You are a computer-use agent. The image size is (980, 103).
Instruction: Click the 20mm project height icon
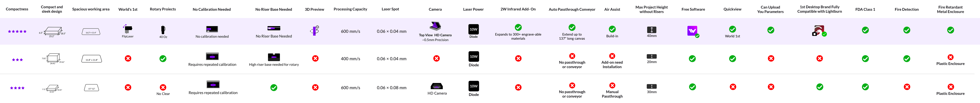pyautogui.click(x=651, y=56)
